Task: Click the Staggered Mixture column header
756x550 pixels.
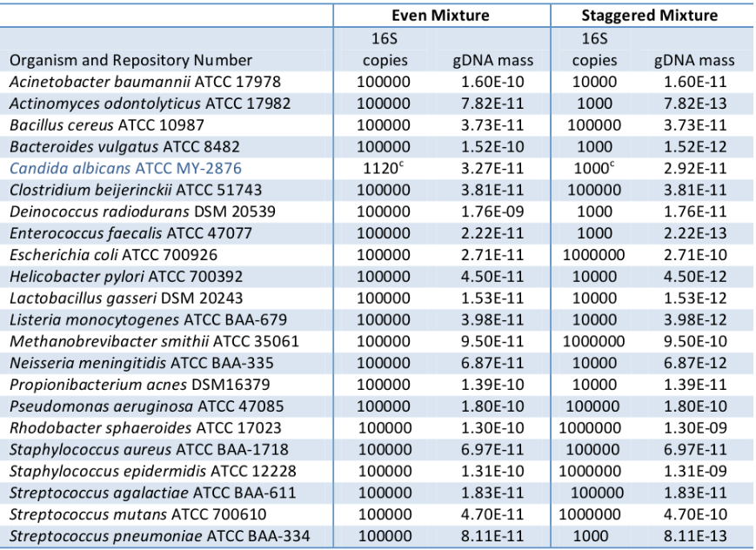Action: coord(652,15)
